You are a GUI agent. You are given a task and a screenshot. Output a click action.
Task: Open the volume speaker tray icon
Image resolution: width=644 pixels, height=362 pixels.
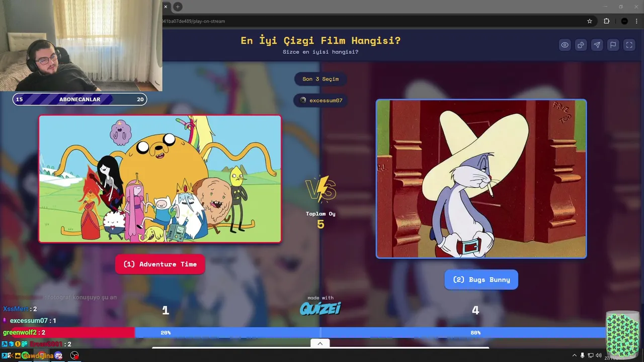tap(599, 355)
